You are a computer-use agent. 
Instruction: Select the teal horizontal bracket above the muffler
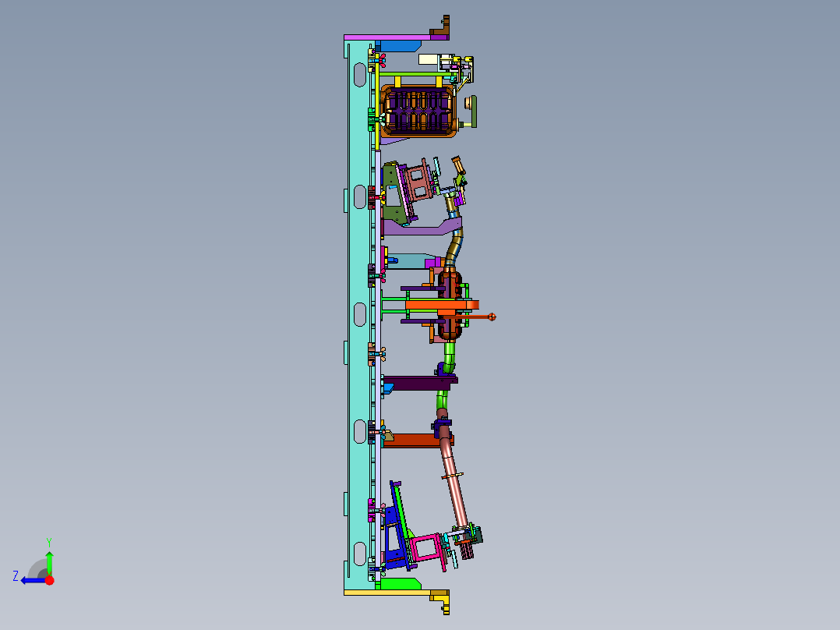point(411,261)
